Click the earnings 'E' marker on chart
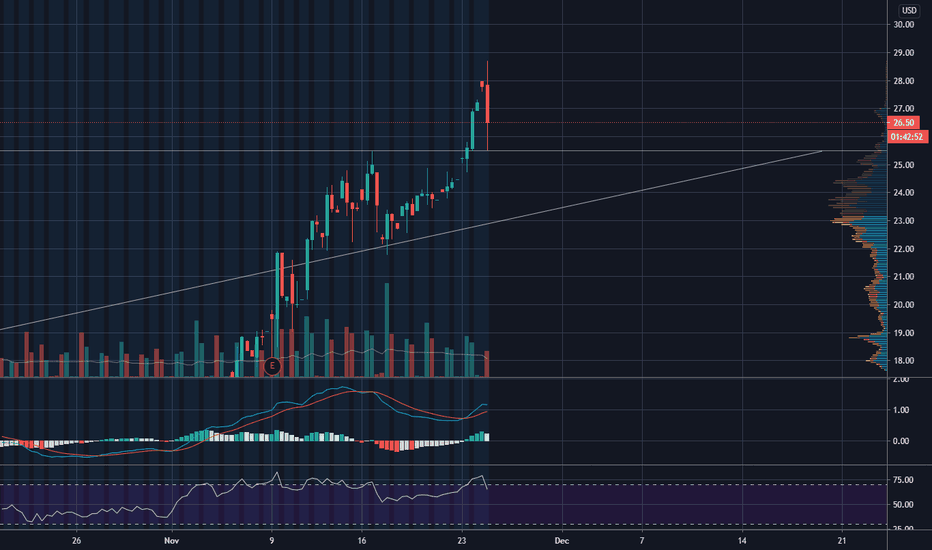Image resolution: width=932 pixels, height=550 pixels. pos(272,366)
